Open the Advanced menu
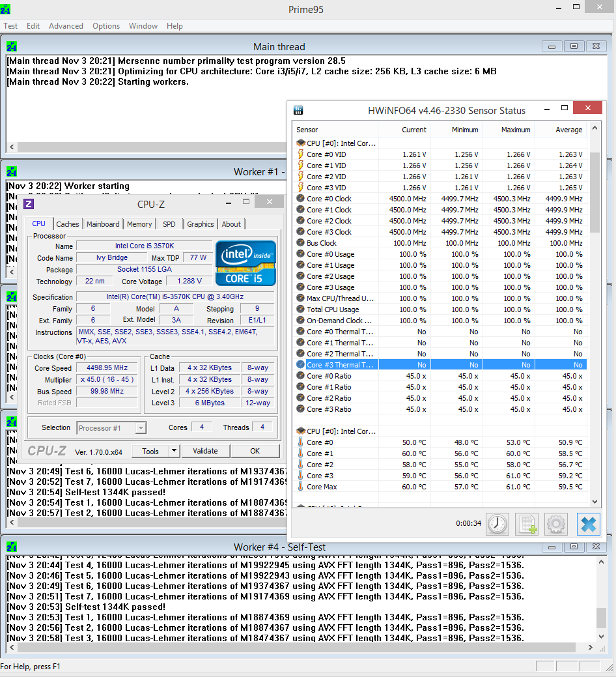The width and height of the screenshot is (616, 677). click(x=66, y=26)
